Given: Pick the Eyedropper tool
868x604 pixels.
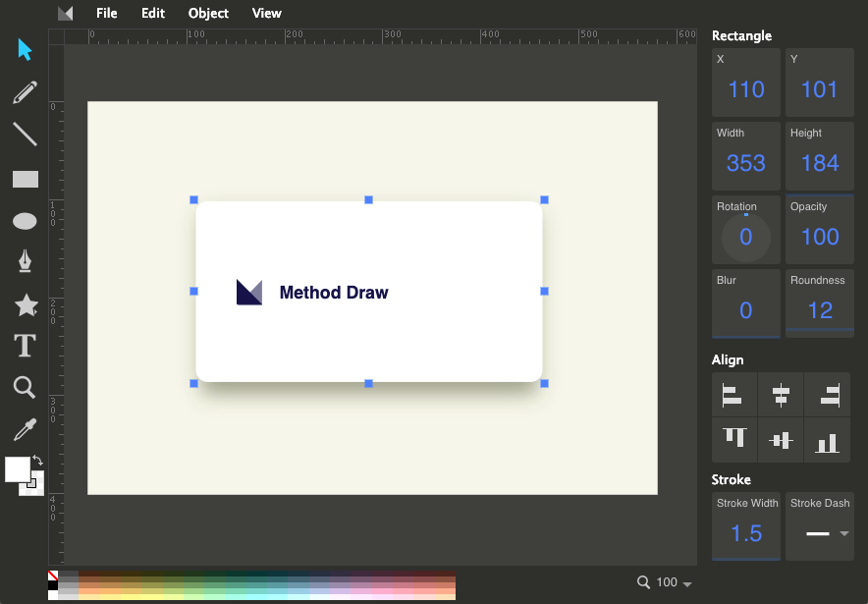Looking at the screenshot, I should (25, 429).
